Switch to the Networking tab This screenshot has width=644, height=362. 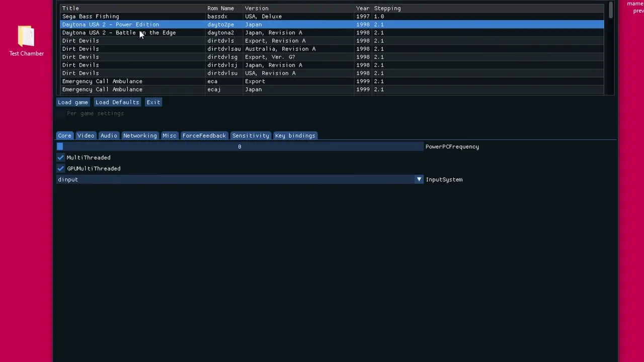pyautogui.click(x=140, y=135)
